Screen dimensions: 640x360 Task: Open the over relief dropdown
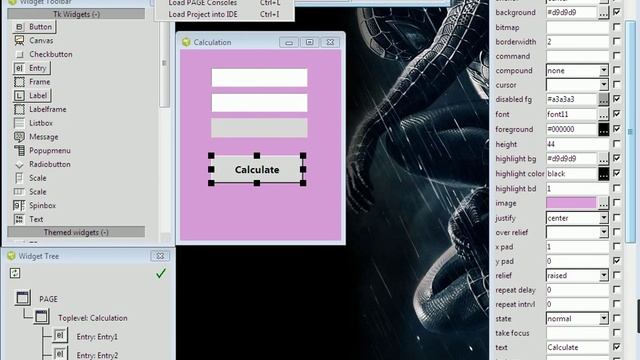coord(603,232)
